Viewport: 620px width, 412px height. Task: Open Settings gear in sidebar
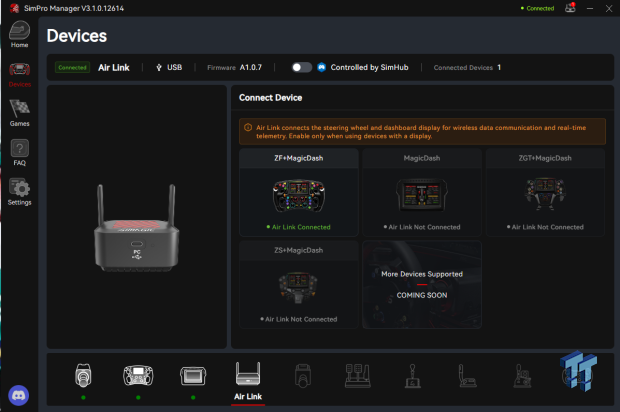[x=19, y=192]
